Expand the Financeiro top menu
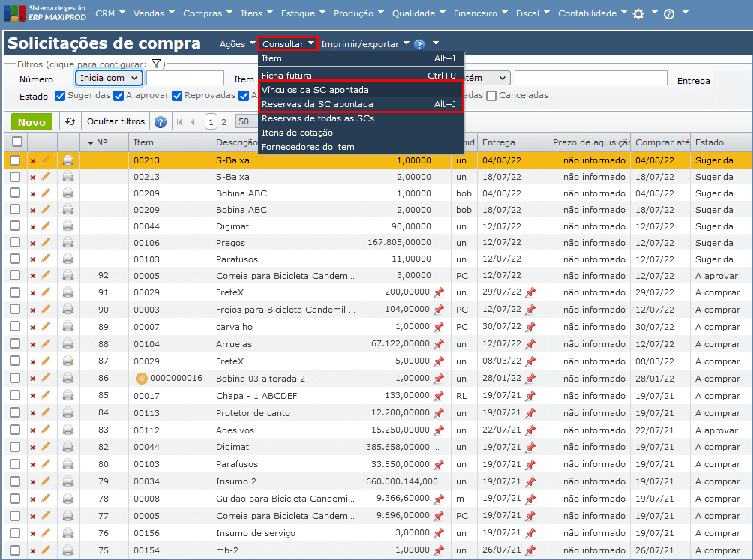753x560 pixels. (481, 13)
